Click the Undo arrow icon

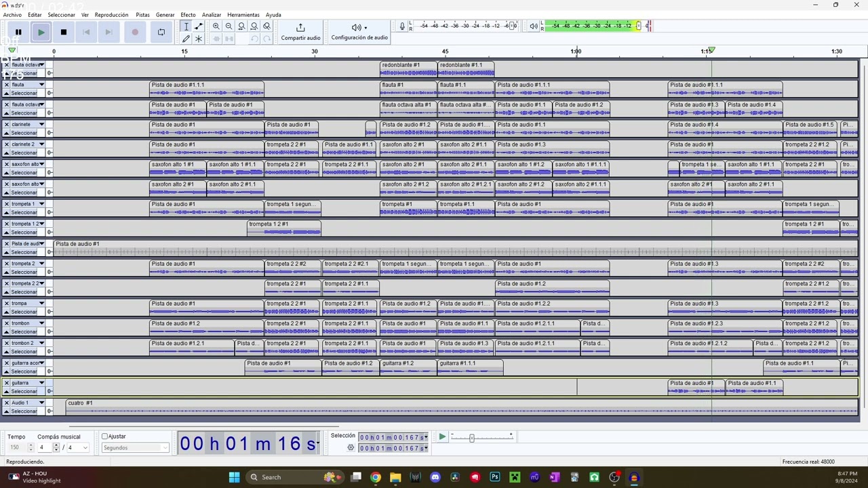tap(254, 39)
